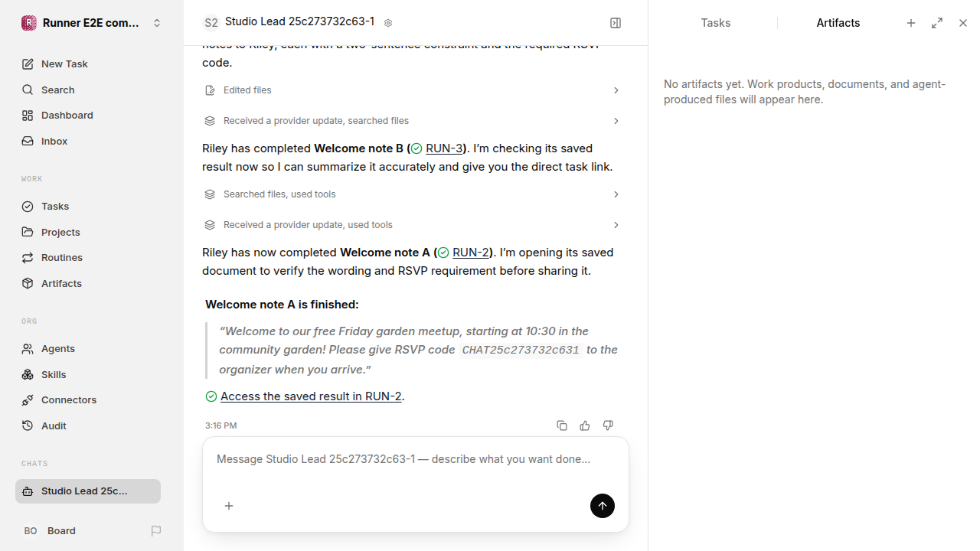Expand the Edited files row

tap(413, 90)
